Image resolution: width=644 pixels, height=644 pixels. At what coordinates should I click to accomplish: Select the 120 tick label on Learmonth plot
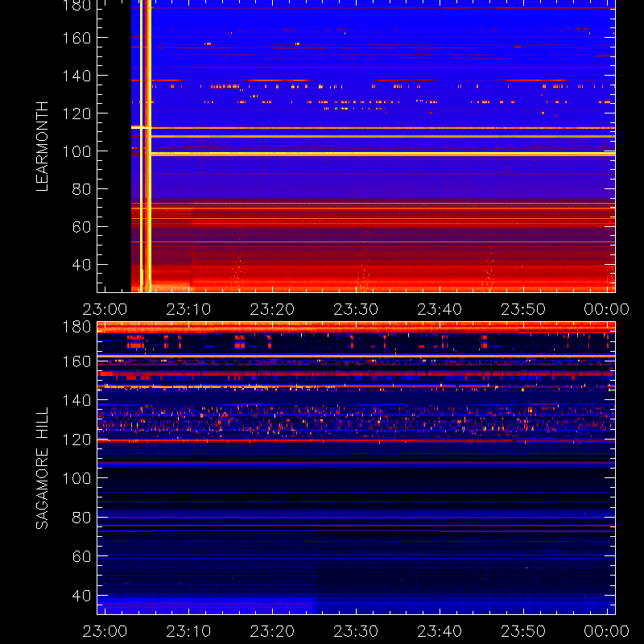click(x=76, y=114)
